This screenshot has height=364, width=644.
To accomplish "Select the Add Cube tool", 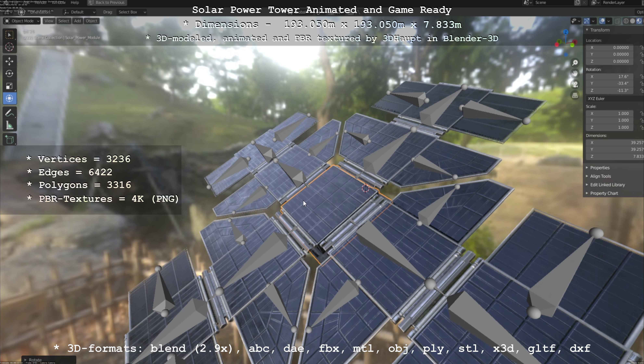I will 9,140.
